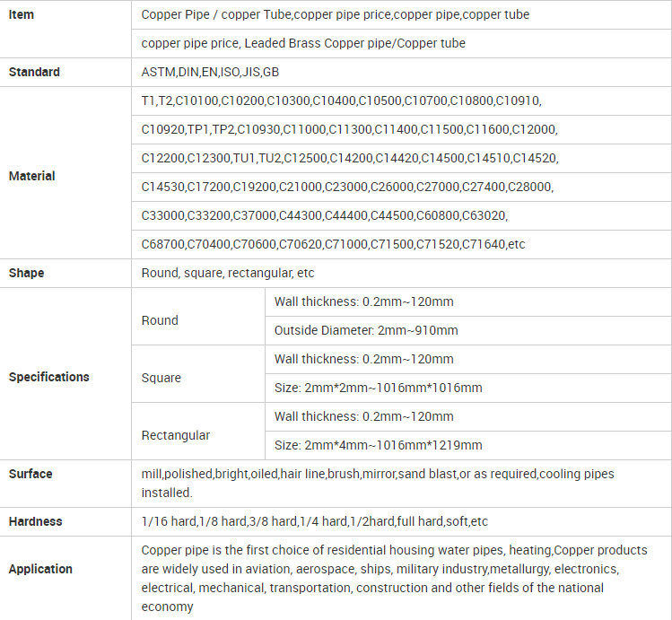This screenshot has width=672, height=620.
Task: Select the material line ending with C71640,etc
Action: click(x=333, y=244)
